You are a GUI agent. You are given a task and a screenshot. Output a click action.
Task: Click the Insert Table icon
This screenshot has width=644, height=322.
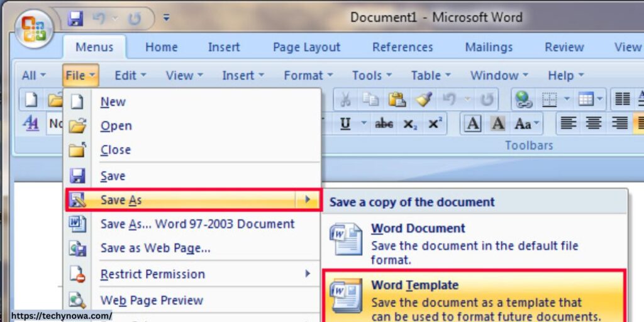pos(586,99)
